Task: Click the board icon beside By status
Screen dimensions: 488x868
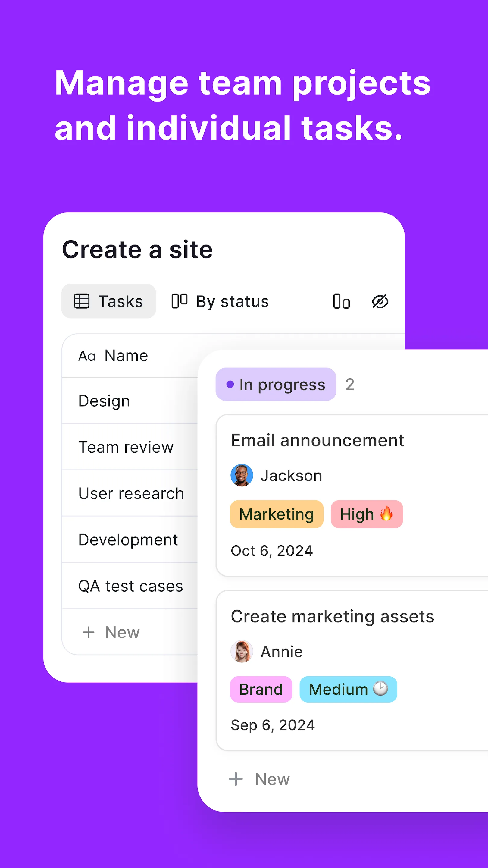Action: (x=180, y=301)
